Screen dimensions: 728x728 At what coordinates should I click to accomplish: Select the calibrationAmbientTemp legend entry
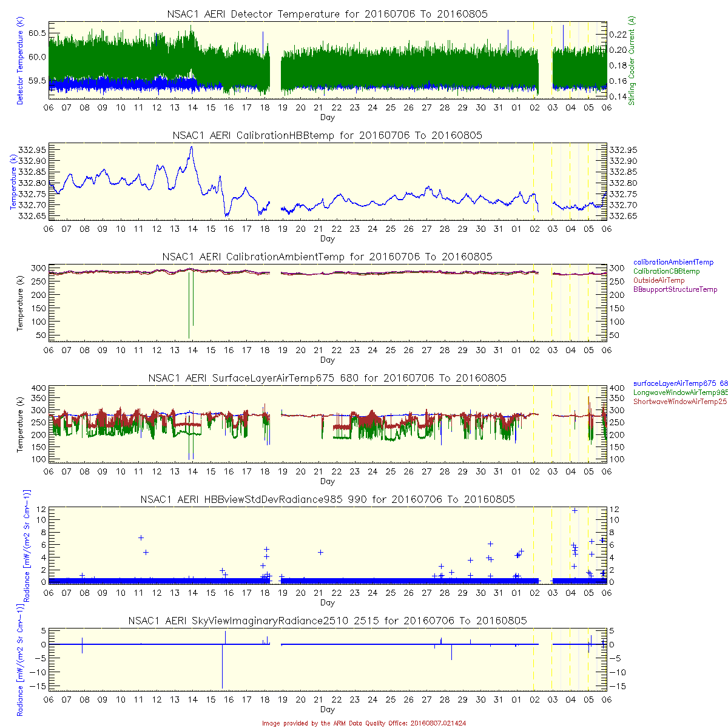point(673,263)
